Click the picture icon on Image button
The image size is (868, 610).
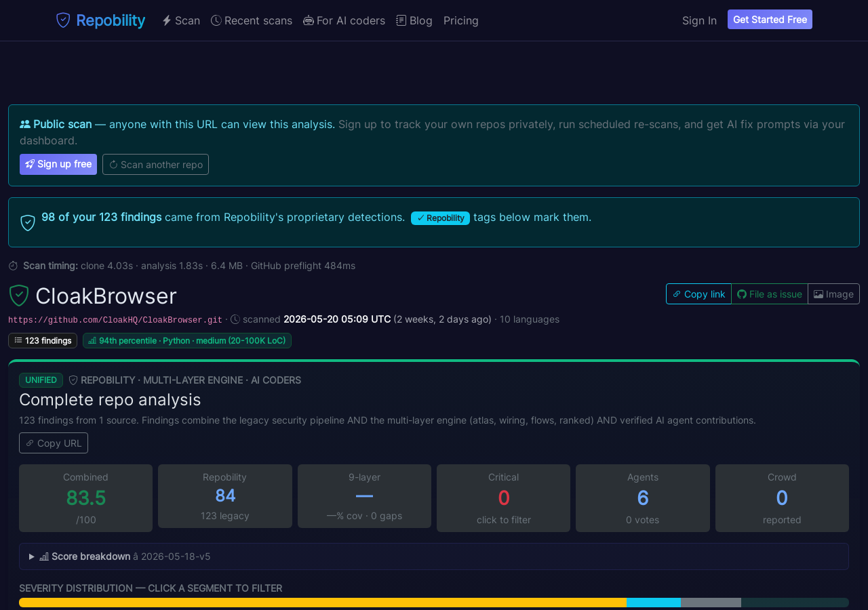[818, 294]
